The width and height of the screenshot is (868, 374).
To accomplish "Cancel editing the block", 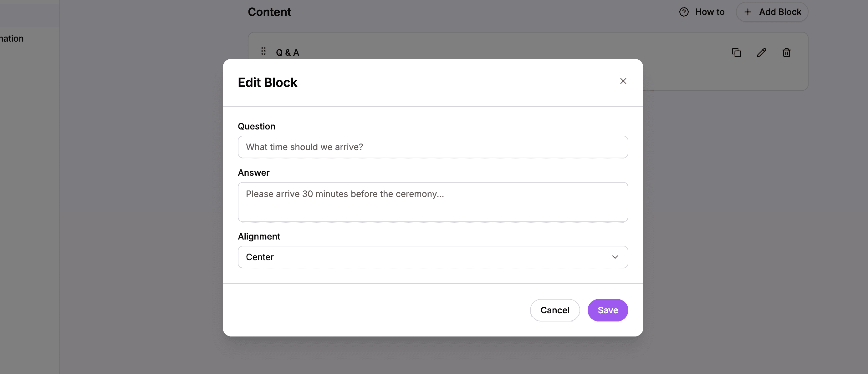I will click(555, 310).
